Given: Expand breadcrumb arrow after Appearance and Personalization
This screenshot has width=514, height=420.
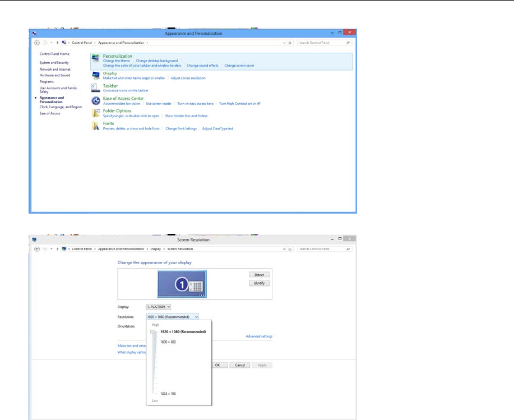Looking at the screenshot, I should (x=147, y=43).
